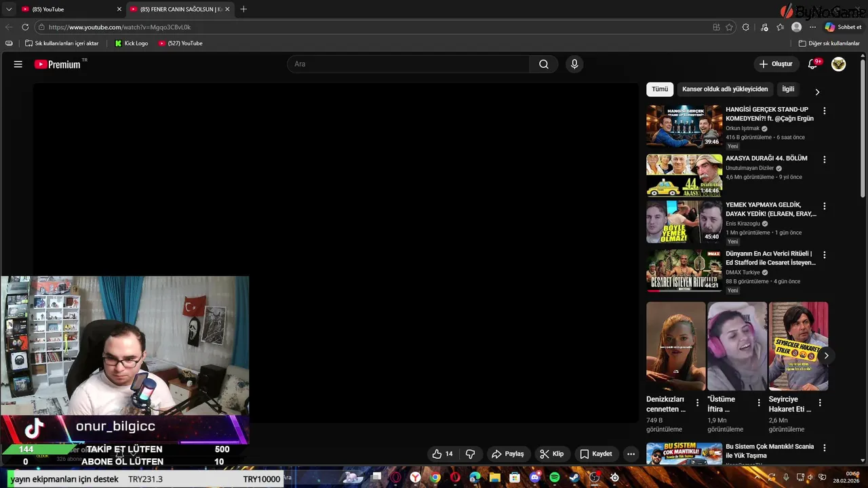Open browser settings and more menu
The image size is (868, 488).
813,27
